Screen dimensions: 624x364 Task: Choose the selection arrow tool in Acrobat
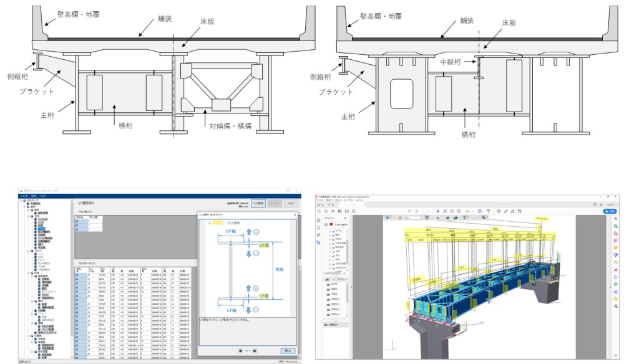(438, 211)
